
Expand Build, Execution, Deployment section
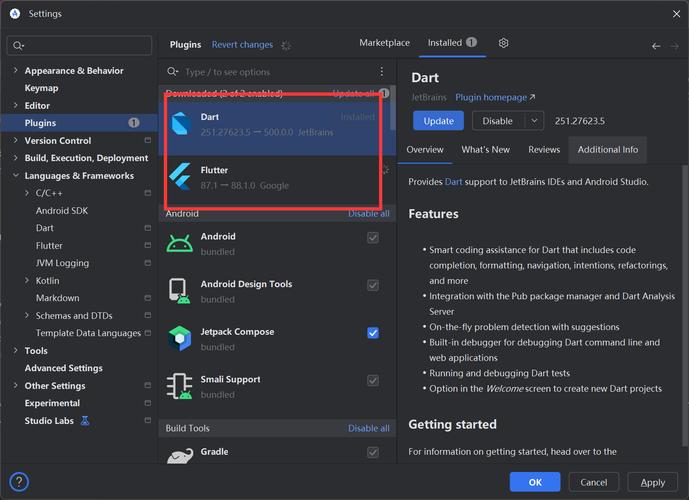[16, 158]
